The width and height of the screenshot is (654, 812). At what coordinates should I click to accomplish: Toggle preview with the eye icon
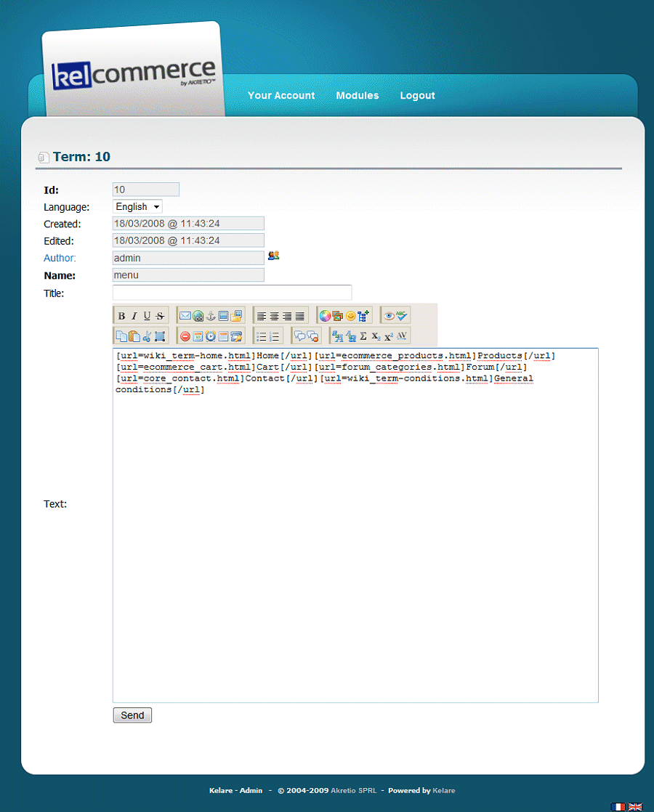point(389,316)
